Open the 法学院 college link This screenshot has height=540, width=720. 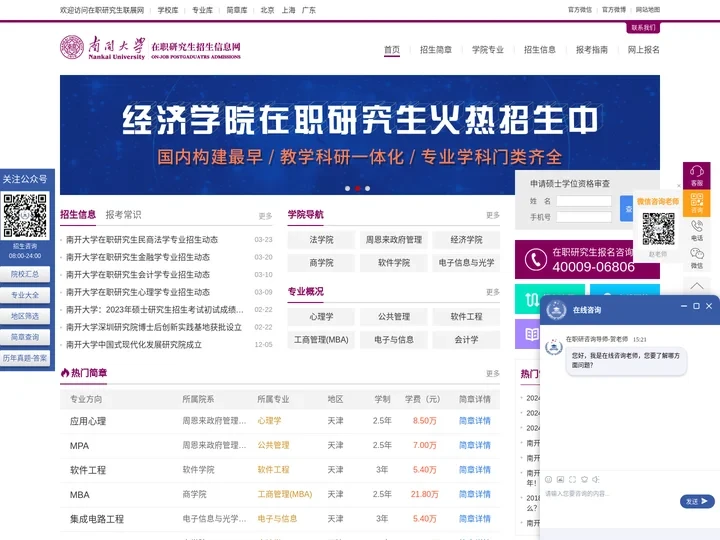pyautogui.click(x=321, y=240)
